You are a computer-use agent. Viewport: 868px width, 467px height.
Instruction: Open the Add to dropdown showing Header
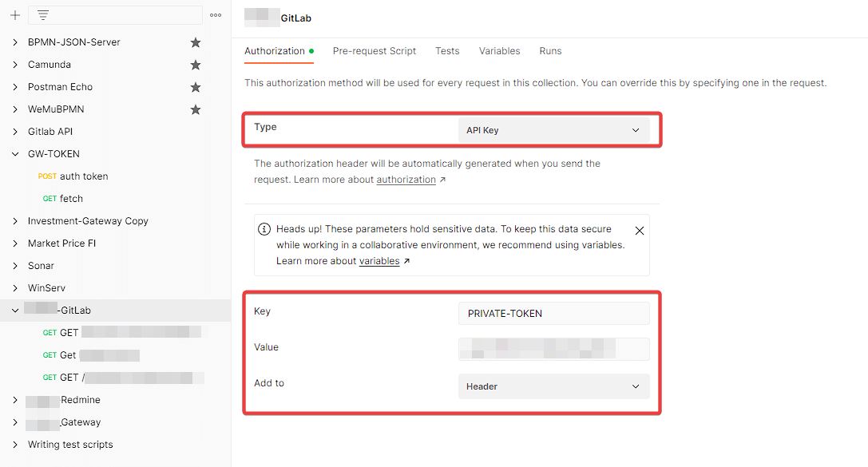(553, 386)
